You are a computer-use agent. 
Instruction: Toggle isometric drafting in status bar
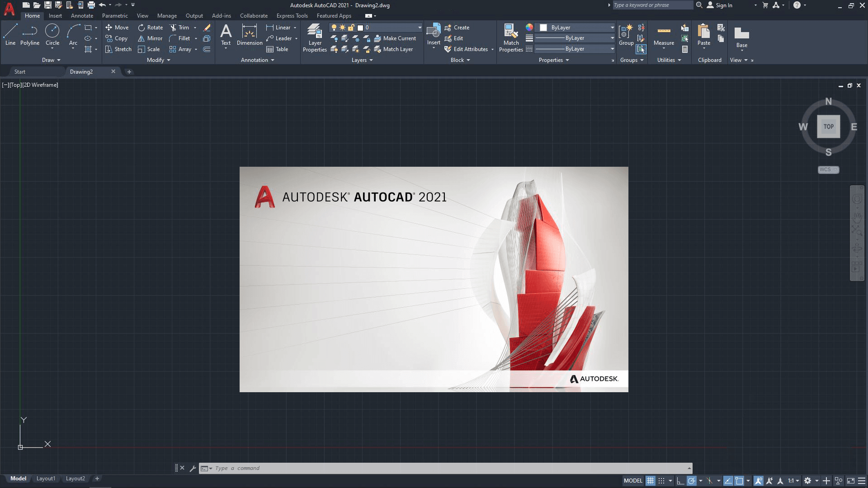click(x=710, y=481)
